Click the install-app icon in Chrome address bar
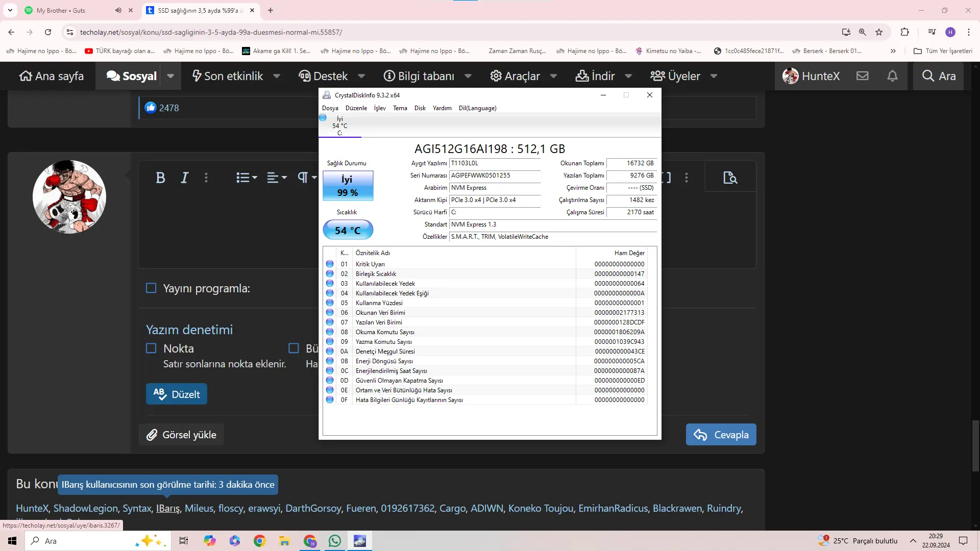 846,32
